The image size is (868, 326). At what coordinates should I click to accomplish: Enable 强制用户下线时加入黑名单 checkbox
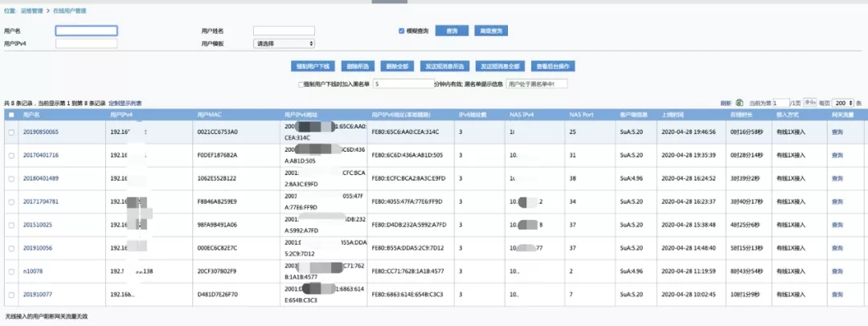(x=301, y=84)
